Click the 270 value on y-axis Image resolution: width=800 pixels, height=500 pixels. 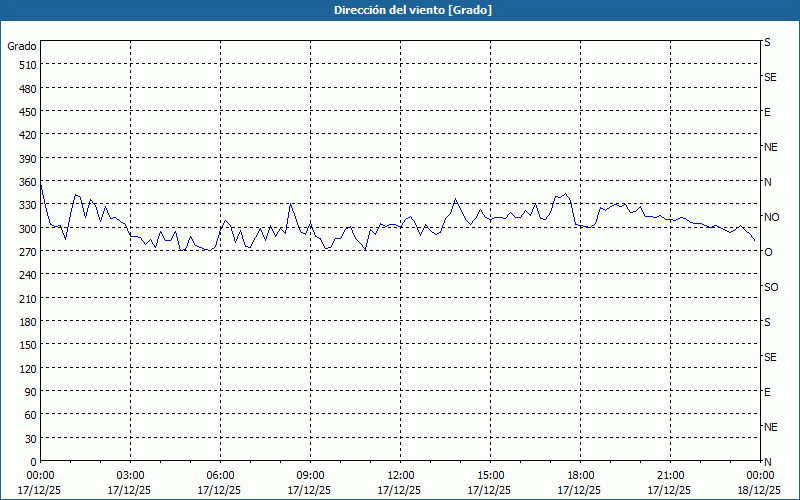click(27, 252)
